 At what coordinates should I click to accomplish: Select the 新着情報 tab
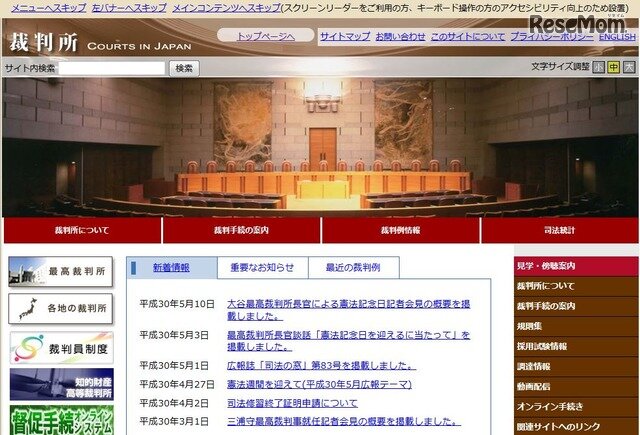point(171,268)
